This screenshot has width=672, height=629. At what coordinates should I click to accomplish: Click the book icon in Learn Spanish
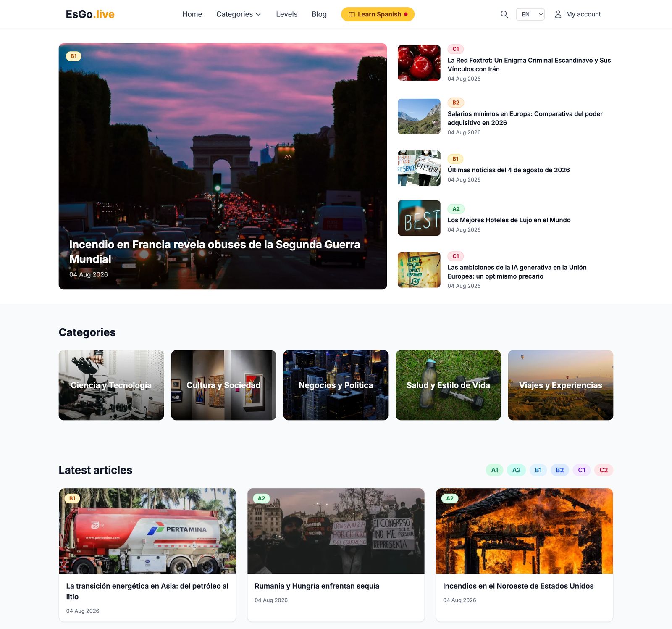pos(352,14)
